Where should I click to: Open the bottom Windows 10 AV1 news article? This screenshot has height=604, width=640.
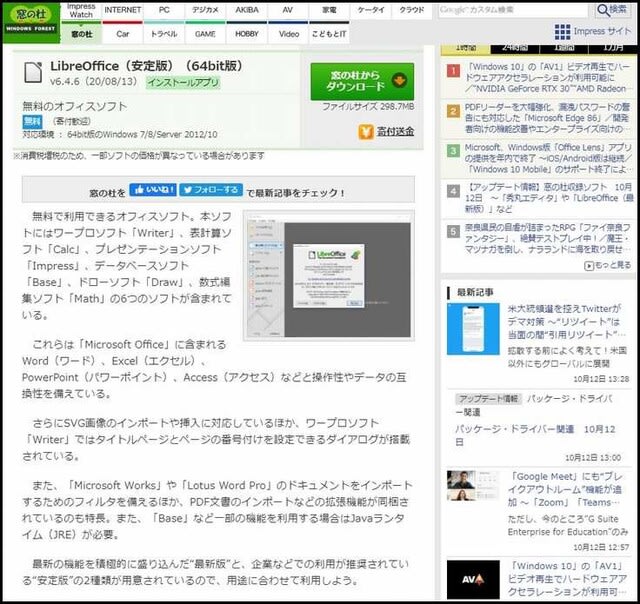567,579
